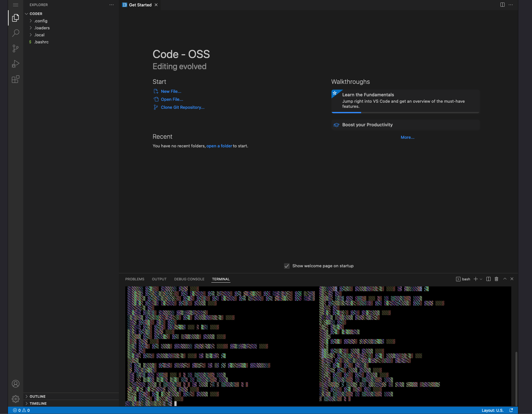Open the Accounts icon near the bottom

16,384
